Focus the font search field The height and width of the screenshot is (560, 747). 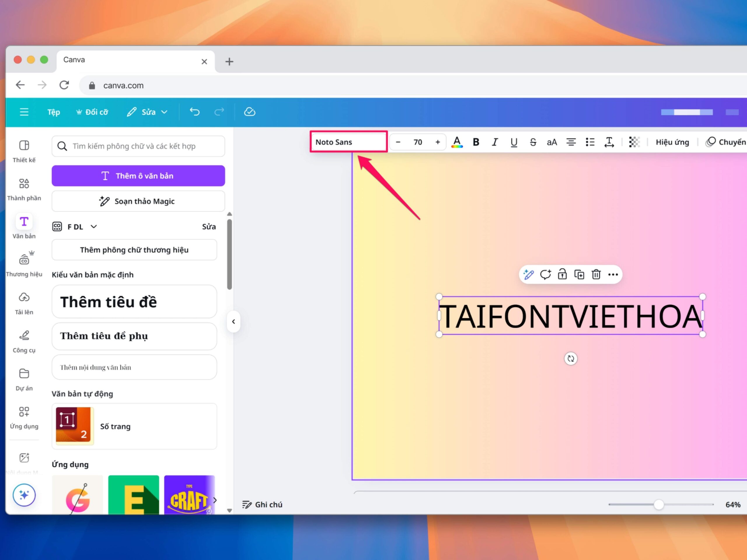coord(138,146)
